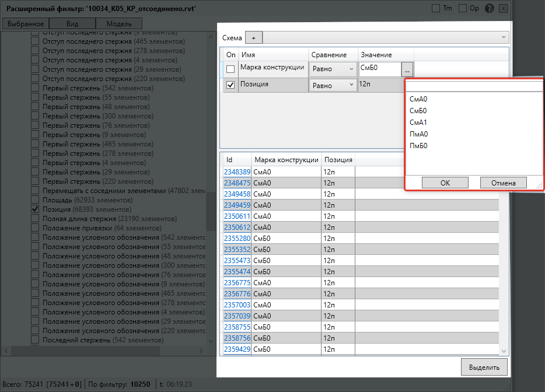Confirm the value list with OK
Screen dimensions: 545x392
pos(445,183)
